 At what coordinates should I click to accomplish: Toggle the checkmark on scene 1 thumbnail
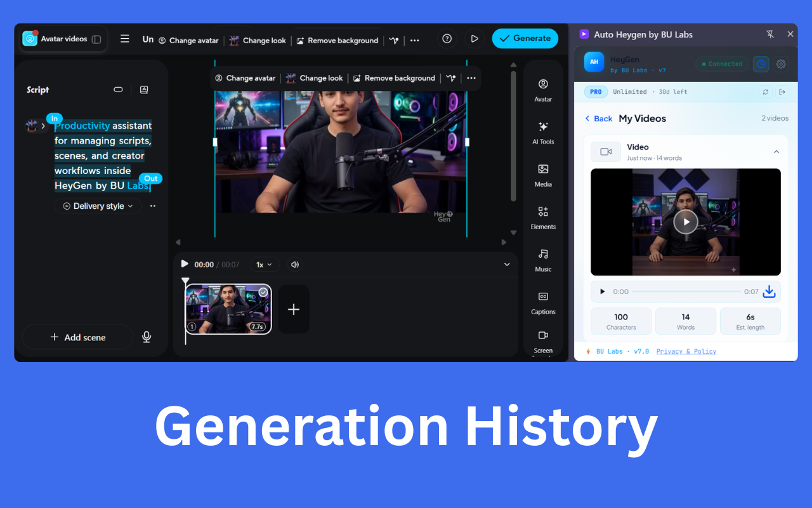click(263, 292)
